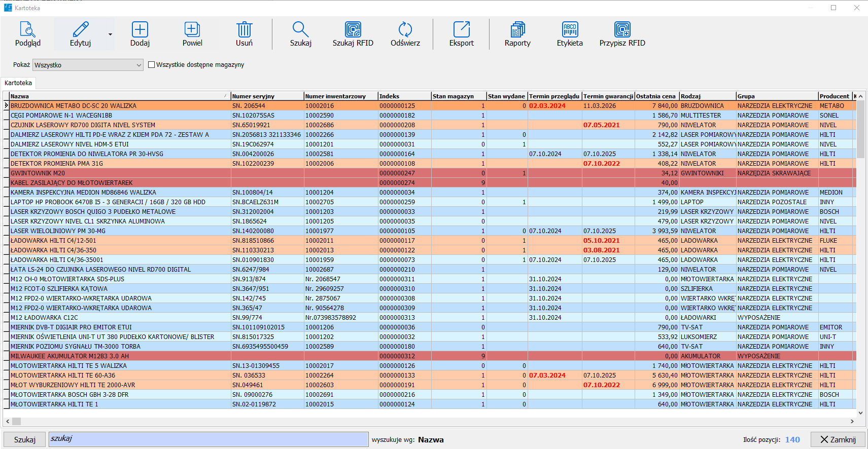Refresh the list with Odśwież
This screenshot has height=449, width=868.
tap(405, 34)
